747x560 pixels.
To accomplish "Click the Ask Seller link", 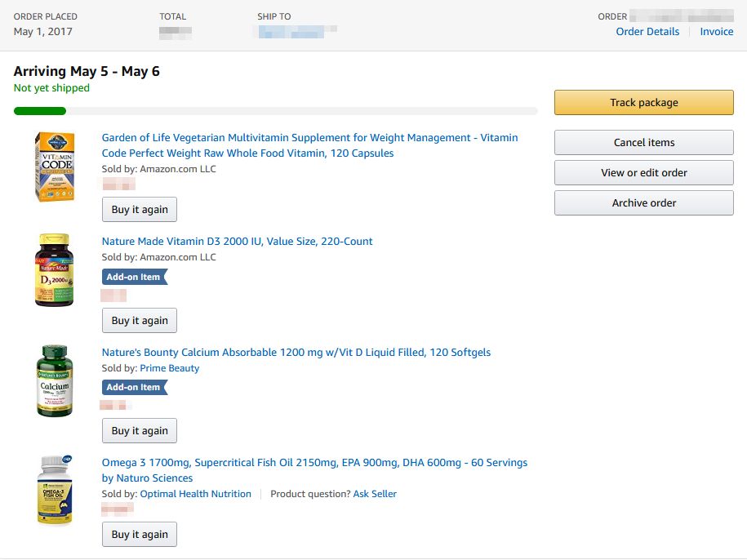I will pyautogui.click(x=375, y=494).
